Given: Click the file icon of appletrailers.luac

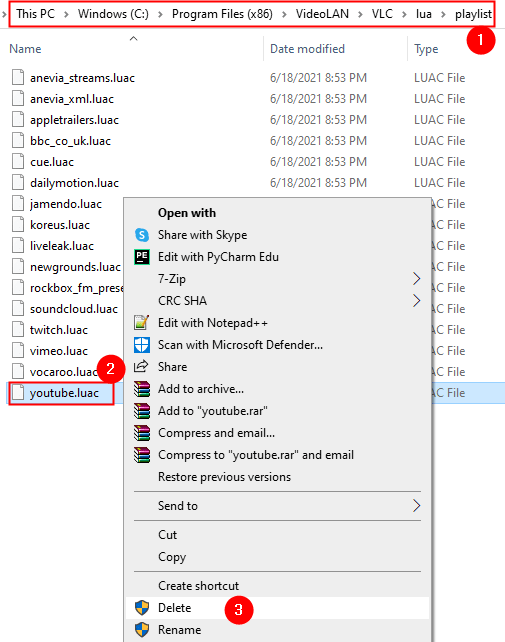Looking at the screenshot, I should [18, 120].
